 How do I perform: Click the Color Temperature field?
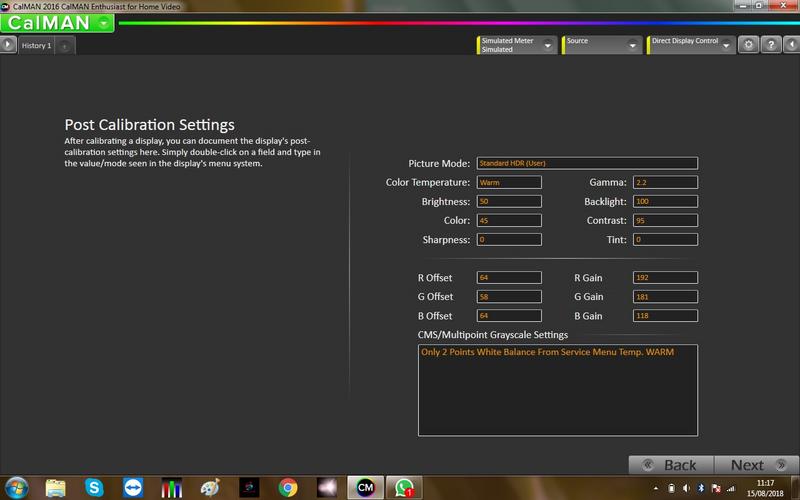pyautogui.click(x=509, y=182)
